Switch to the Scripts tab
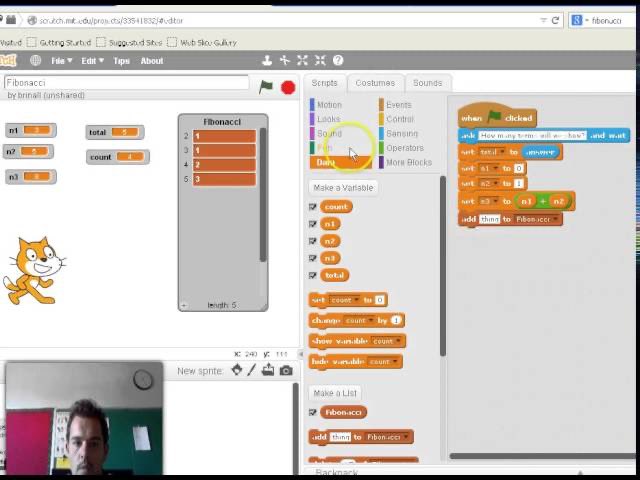 coord(324,83)
